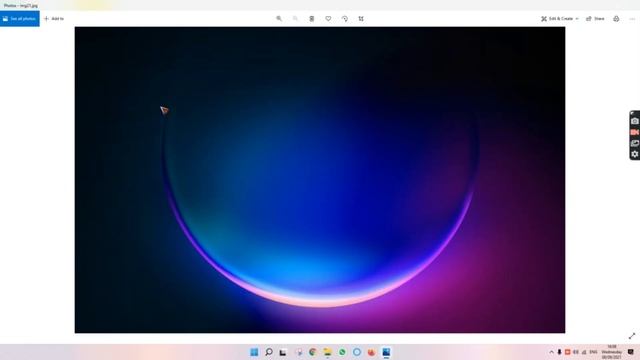This screenshot has width=640, height=360.
Task: Open File Explorer from the taskbar
Action: (327, 352)
